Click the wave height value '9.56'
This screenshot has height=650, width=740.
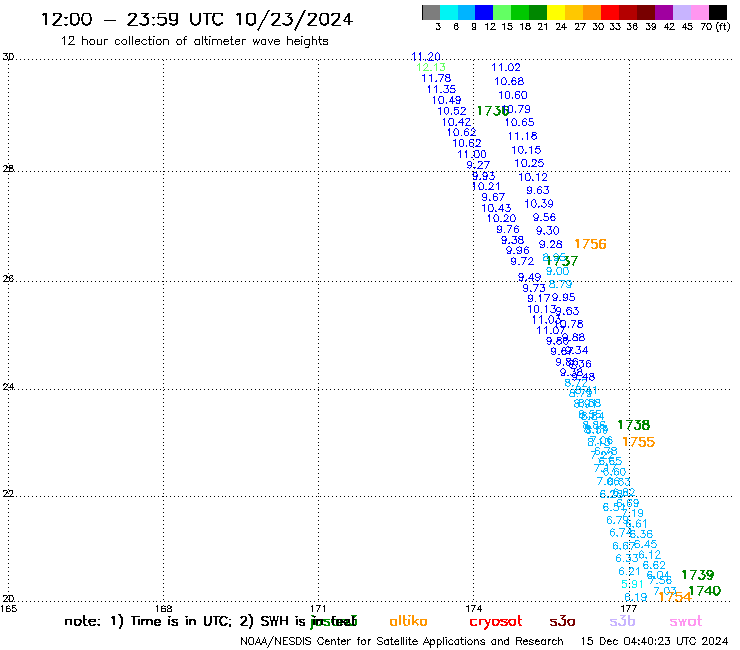pos(544,217)
